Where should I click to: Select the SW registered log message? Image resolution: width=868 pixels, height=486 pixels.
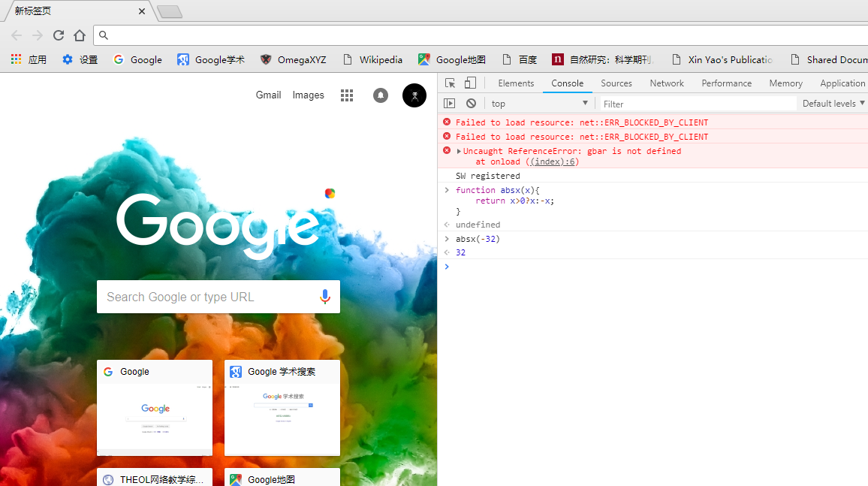click(488, 176)
